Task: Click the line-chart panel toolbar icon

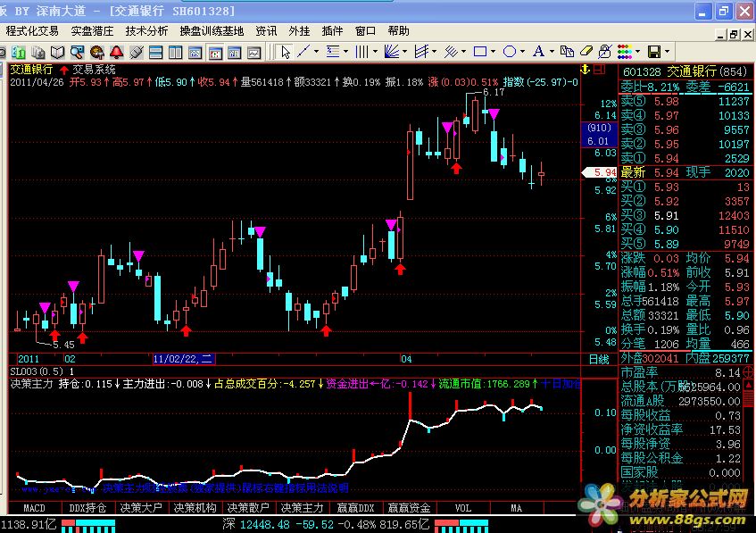Action: (254, 52)
